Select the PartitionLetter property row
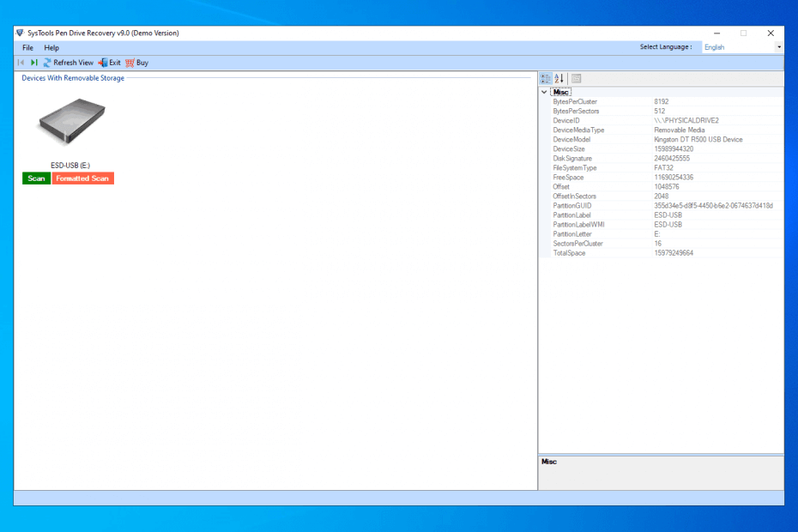 668,234
